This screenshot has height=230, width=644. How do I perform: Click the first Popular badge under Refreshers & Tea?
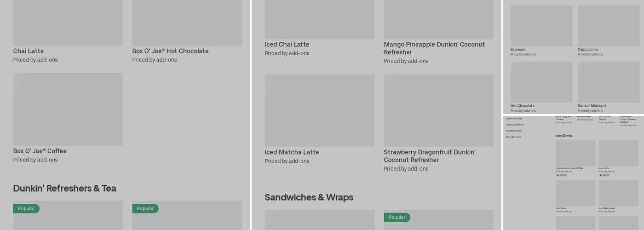tap(26, 208)
